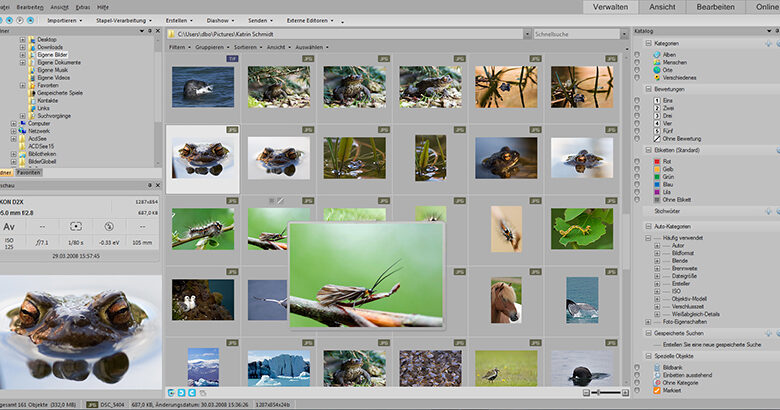Switch to the Bearbeiten mode tab
This screenshot has height=410, width=780.
[715, 7]
